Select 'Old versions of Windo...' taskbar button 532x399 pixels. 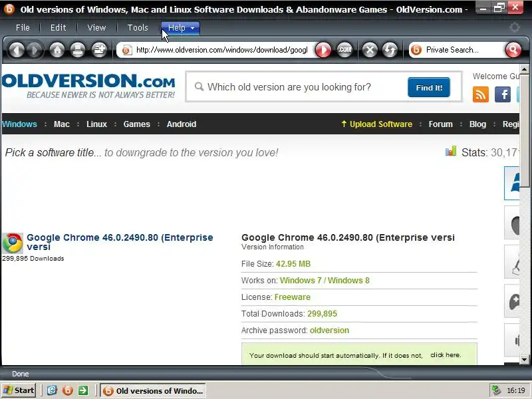[153, 390]
